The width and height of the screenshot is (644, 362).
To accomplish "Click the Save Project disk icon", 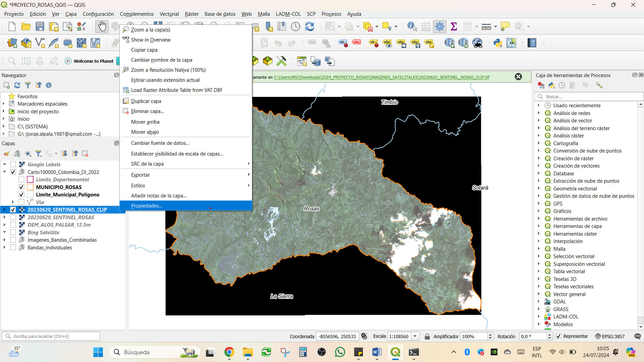I will click(40, 26).
